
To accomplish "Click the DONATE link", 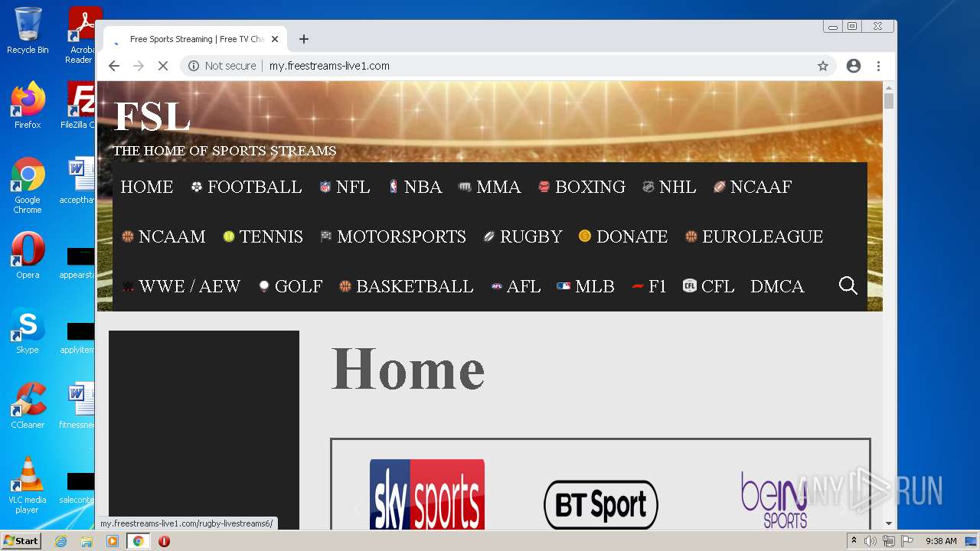I will coord(623,236).
